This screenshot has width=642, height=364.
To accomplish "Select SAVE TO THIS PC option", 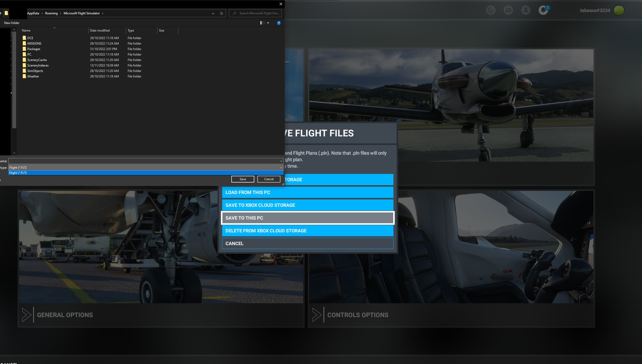I will pos(307,218).
